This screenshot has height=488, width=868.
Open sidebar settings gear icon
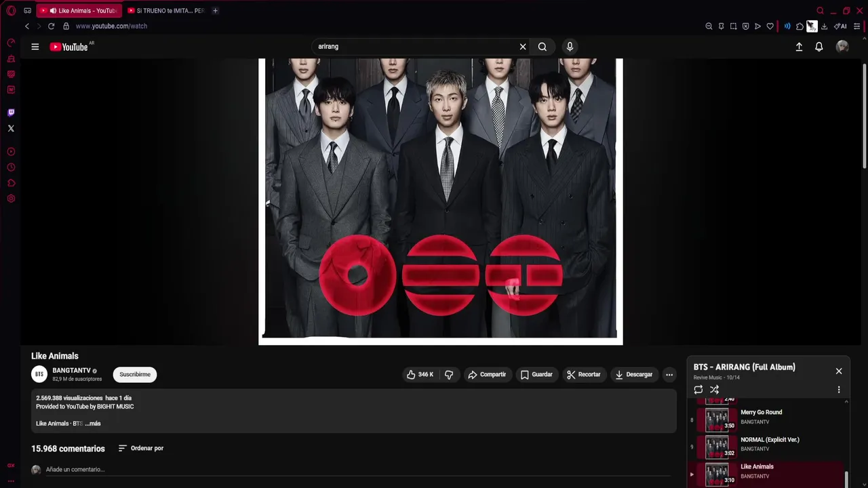pyautogui.click(x=11, y=199)
